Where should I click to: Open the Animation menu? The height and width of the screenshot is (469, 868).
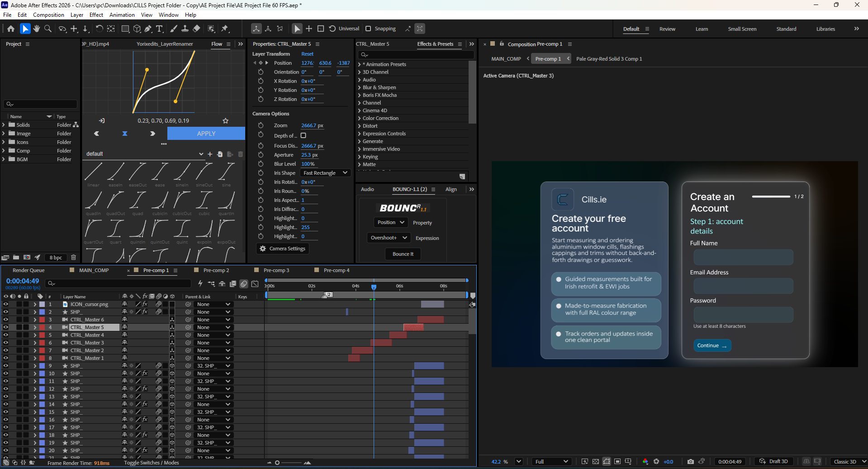(122, 15)
